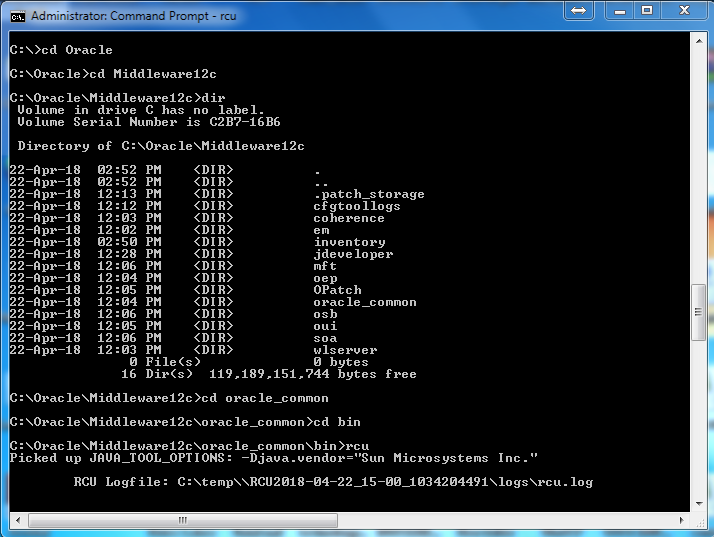This screenshot has height=537, width=714.
Task: Click the window title 'Administrator: Command Prompt - rcu'
Action: 133,16
